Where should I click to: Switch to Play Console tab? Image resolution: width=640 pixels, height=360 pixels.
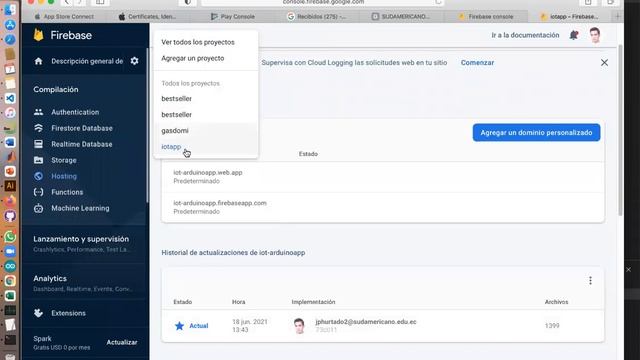[x=233, y=17]
